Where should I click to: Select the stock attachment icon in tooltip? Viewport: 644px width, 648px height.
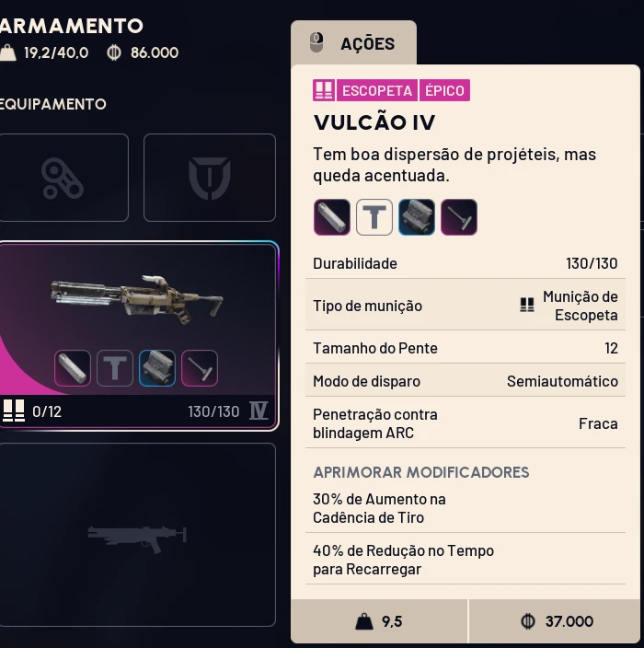pos(459,217)
